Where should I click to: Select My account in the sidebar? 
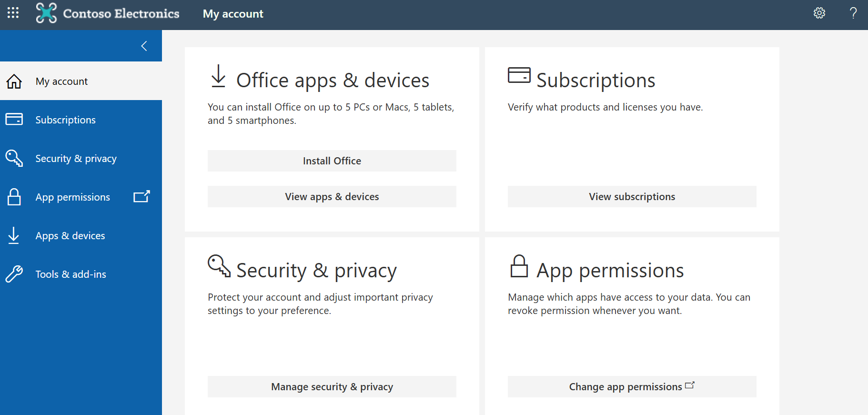(x=81, y=81)
